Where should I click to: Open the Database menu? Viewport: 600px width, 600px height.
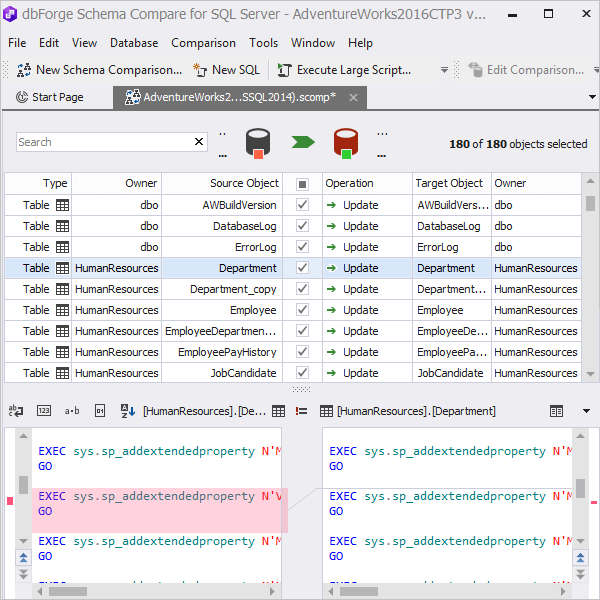click(134, 43)
